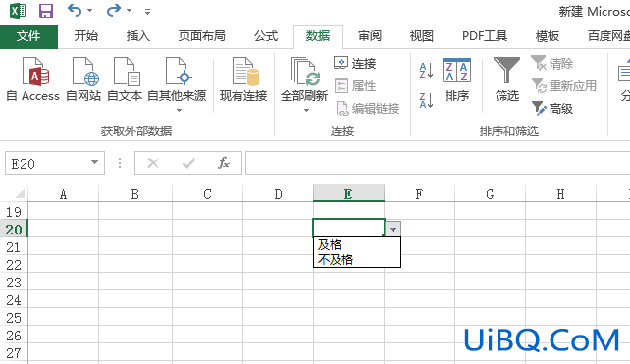Sort descending Z to A
The width and height of the screenshot is (630, 364).
(426, 100)
